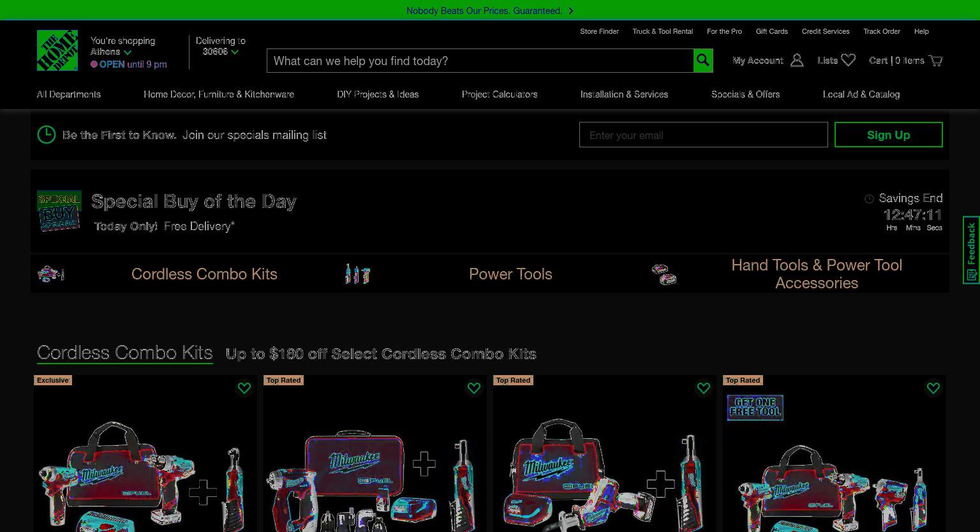980x532 pixels.
Task: Click the Special Buy of the Day badge
Action: point(59,211)
